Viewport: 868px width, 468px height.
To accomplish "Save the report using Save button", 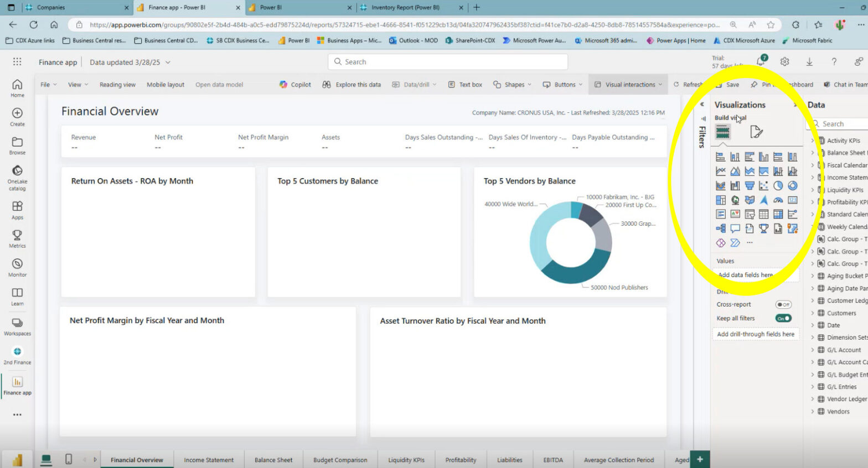I will point(727,85).
